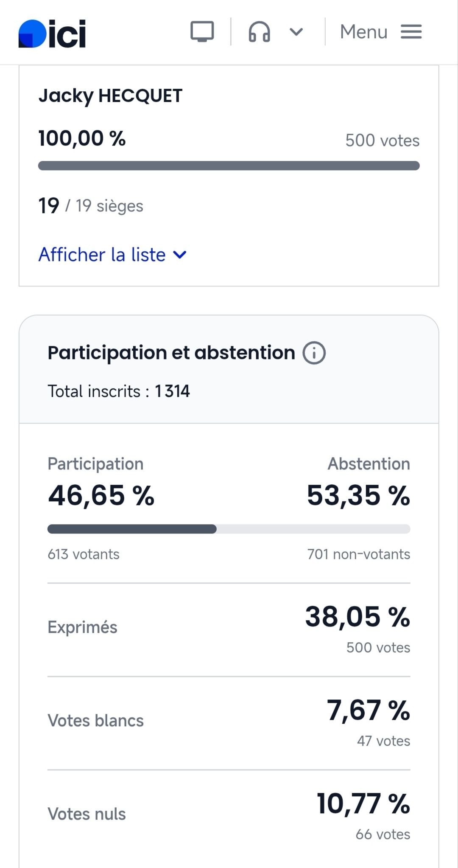Click the participation progress bar
The width and height of the screenshot is (458, 868).
coord(229,529)
